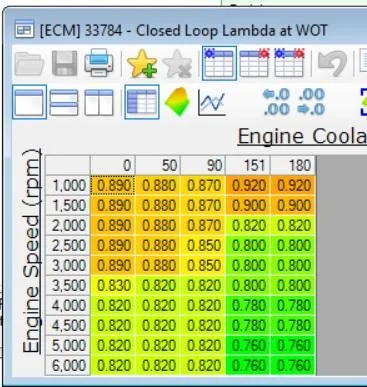Select table icon with blue and red markers
Image resolution: width=367 pixels, height=387 pixels.
coord(289,63)
